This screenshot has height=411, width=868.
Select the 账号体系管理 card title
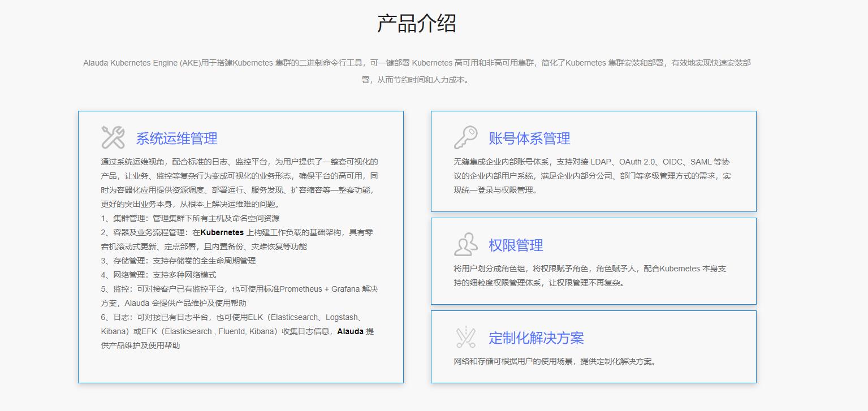[529, 139]
